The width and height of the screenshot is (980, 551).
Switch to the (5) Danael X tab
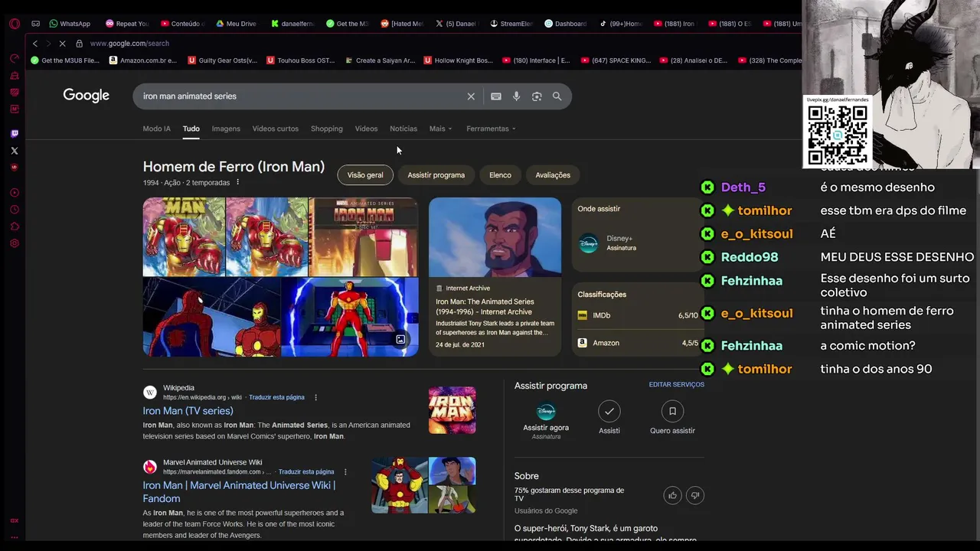pos(456,24)
